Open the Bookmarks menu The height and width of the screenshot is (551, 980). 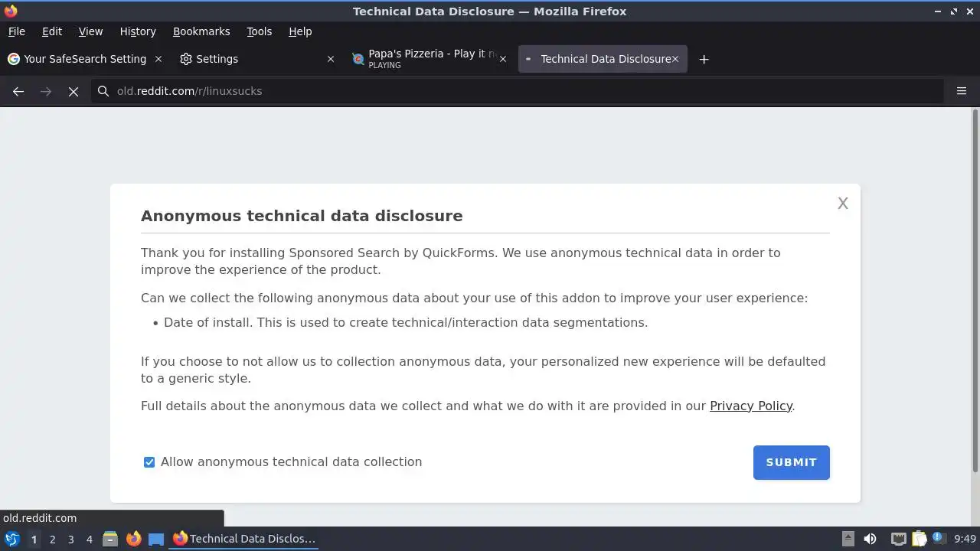point(201,31)
